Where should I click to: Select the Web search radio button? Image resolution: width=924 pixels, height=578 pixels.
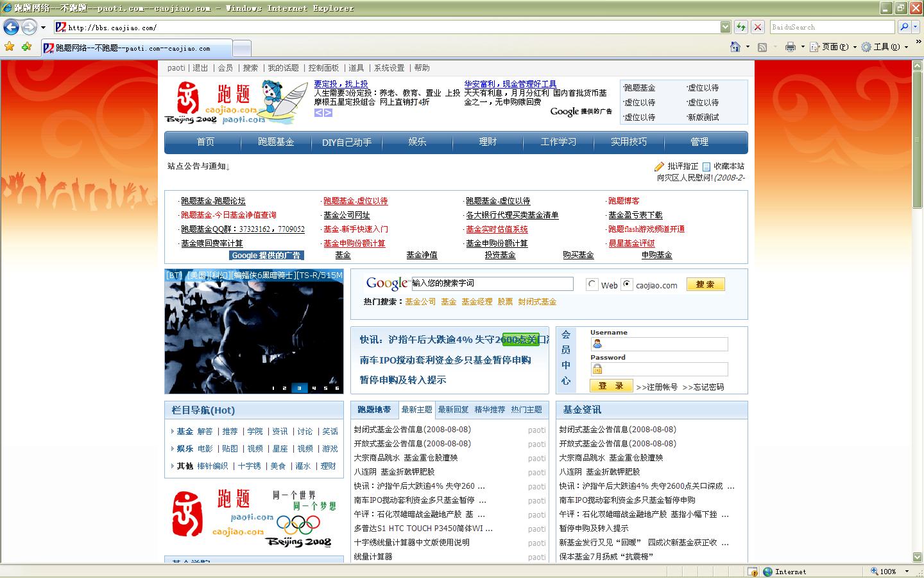click(x=592, y=285)
